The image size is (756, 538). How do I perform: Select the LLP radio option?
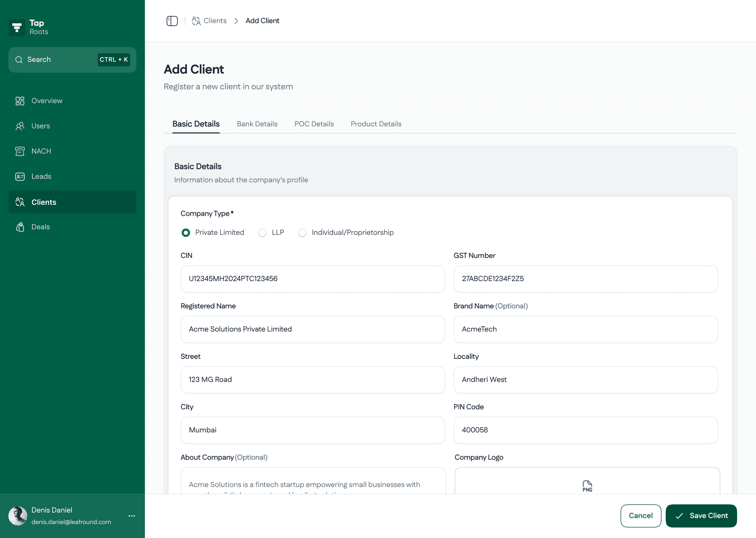(262, 232)
